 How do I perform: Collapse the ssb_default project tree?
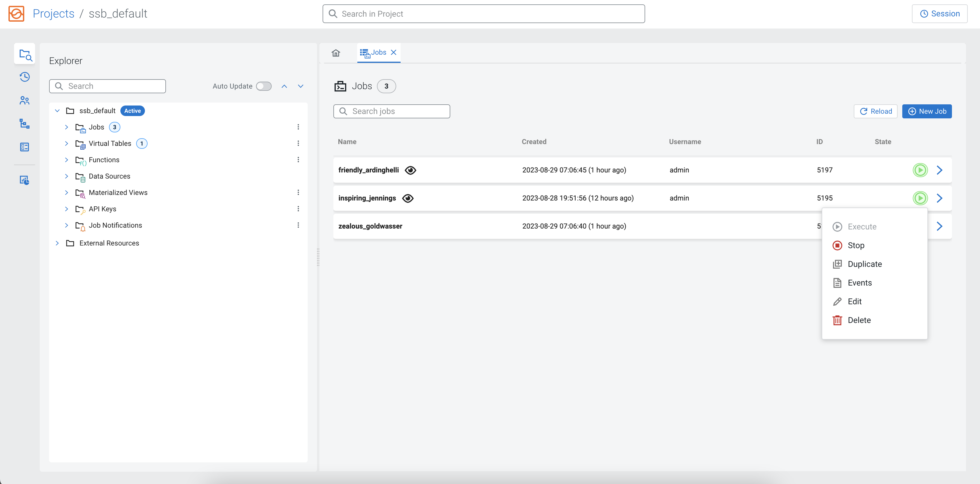(57, 111)
